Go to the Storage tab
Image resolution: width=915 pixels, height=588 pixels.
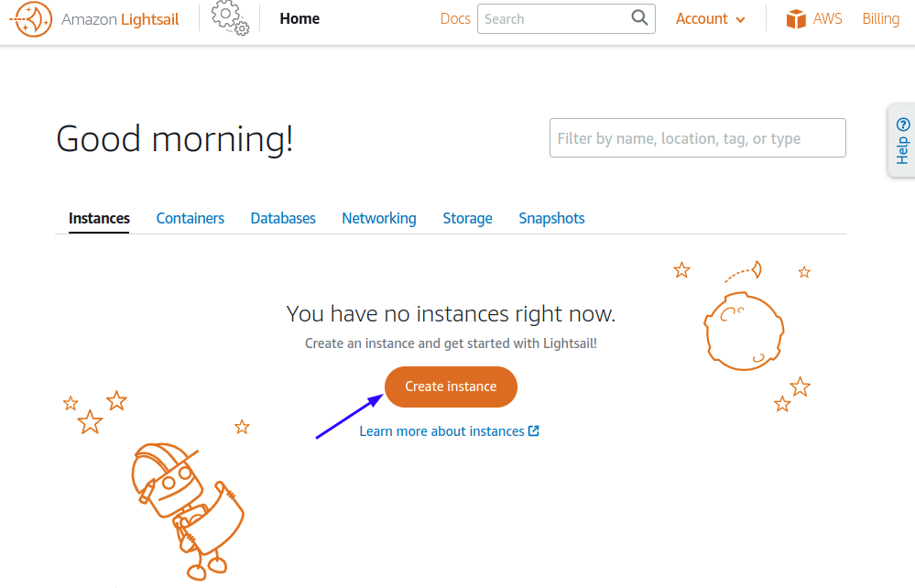(467, 218)
